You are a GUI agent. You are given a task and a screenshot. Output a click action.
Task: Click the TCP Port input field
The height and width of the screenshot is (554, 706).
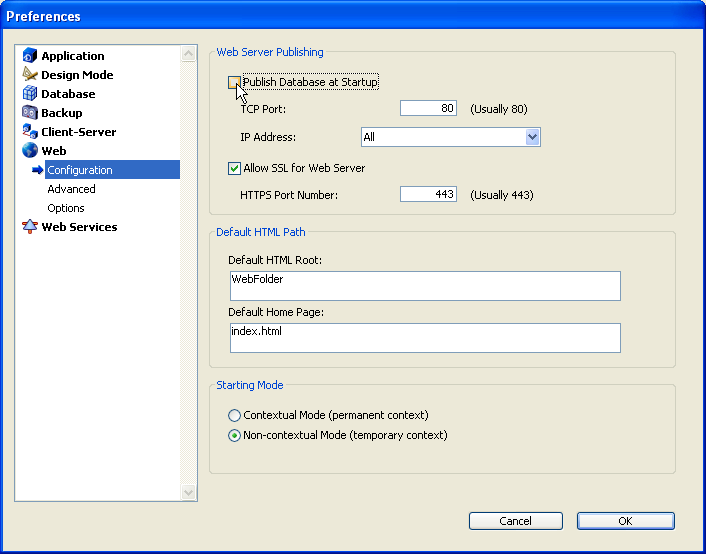[x=428, y=109]
